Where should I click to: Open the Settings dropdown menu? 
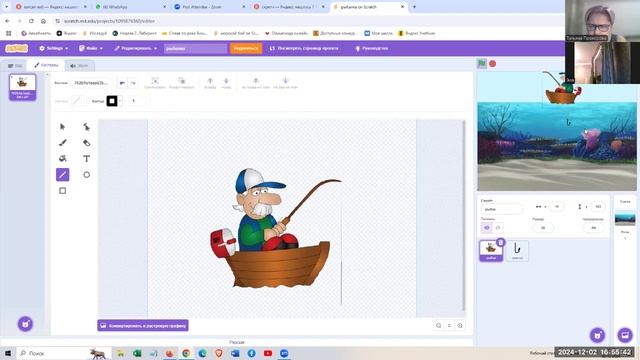(53, 48)
